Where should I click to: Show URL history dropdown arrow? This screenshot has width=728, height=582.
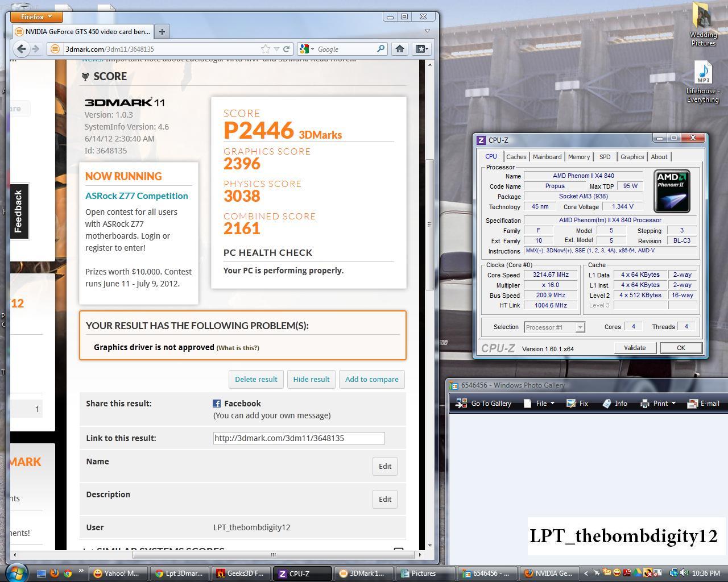pyautogui.click(x=276, y=49)
